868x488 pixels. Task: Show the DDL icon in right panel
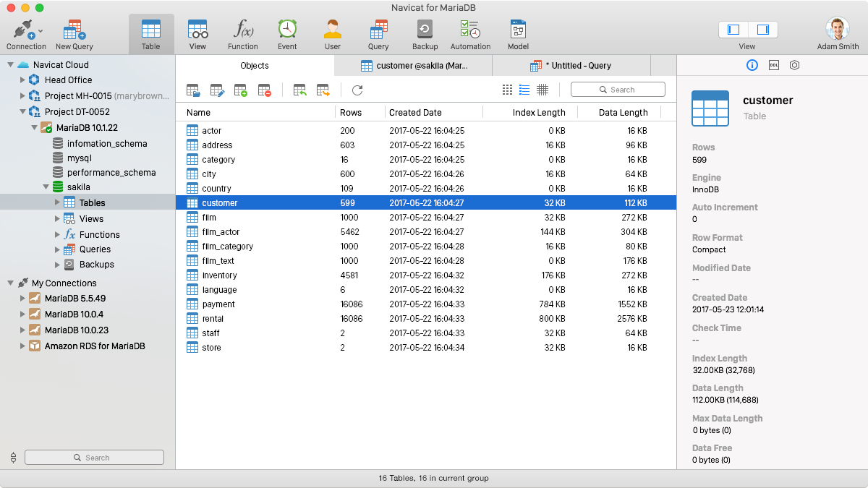[773, 65]
